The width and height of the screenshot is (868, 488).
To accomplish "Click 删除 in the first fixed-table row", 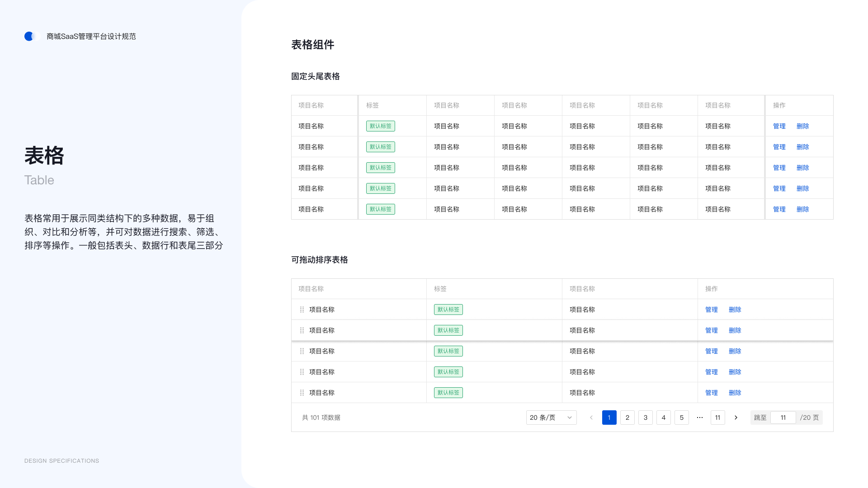I will (x=803, y=126).
